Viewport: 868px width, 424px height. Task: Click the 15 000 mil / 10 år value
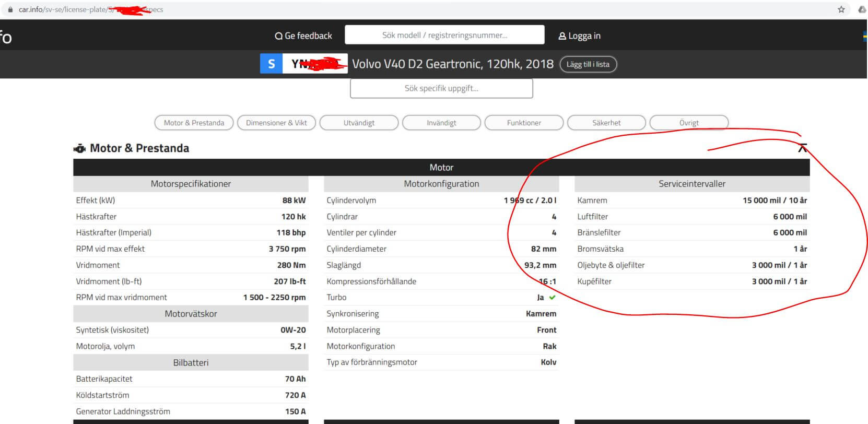click(775, 201)
